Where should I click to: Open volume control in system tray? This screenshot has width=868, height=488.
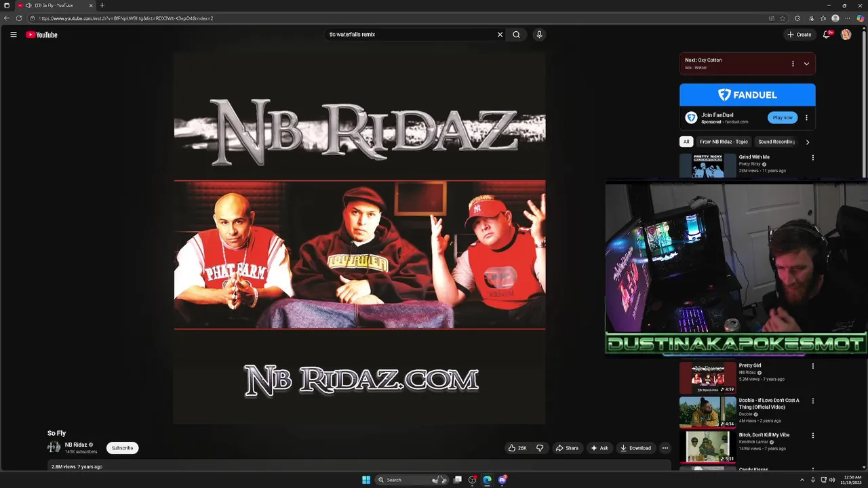(x=832, y=480)
